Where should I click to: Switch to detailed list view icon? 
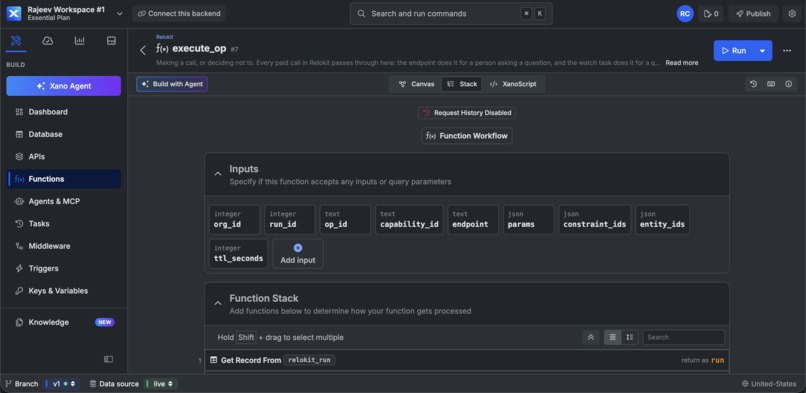(x=630, y=338)
